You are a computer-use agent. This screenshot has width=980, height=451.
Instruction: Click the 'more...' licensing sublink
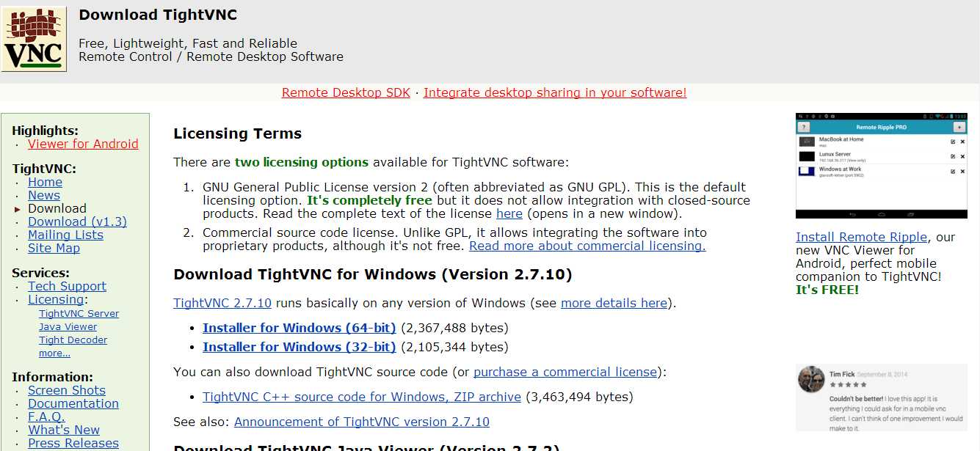(54, 353)
